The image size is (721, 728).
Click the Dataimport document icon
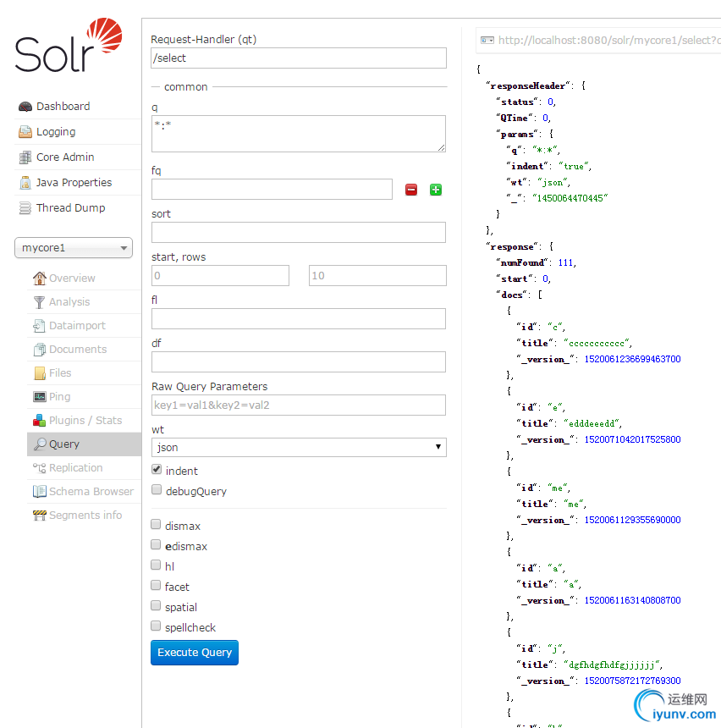40,326
